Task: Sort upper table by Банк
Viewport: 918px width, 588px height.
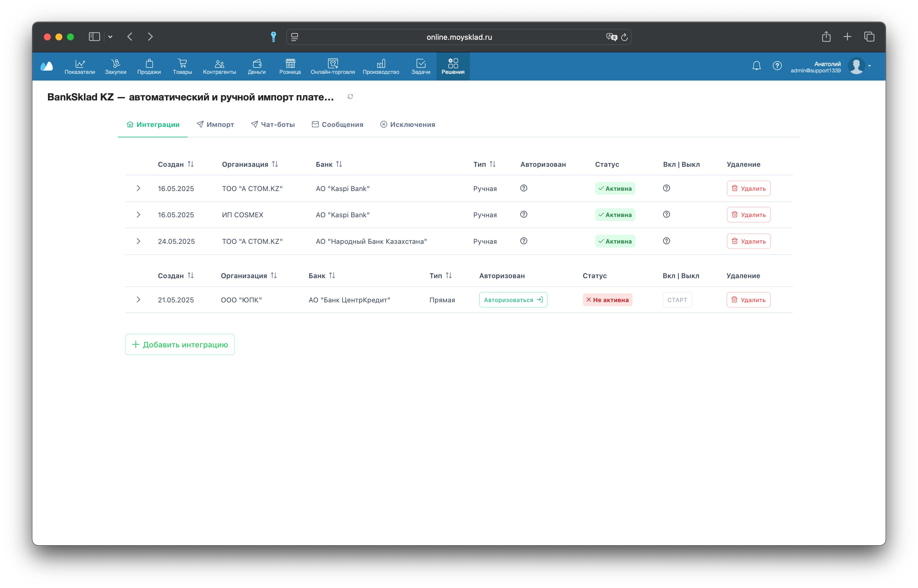Action: (x=339, y=164)
